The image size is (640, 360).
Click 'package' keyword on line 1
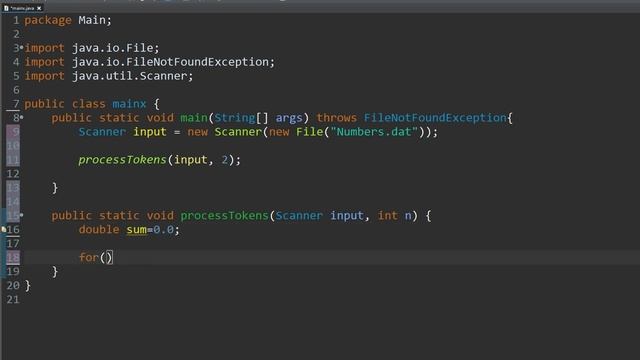tap(48, 20)
